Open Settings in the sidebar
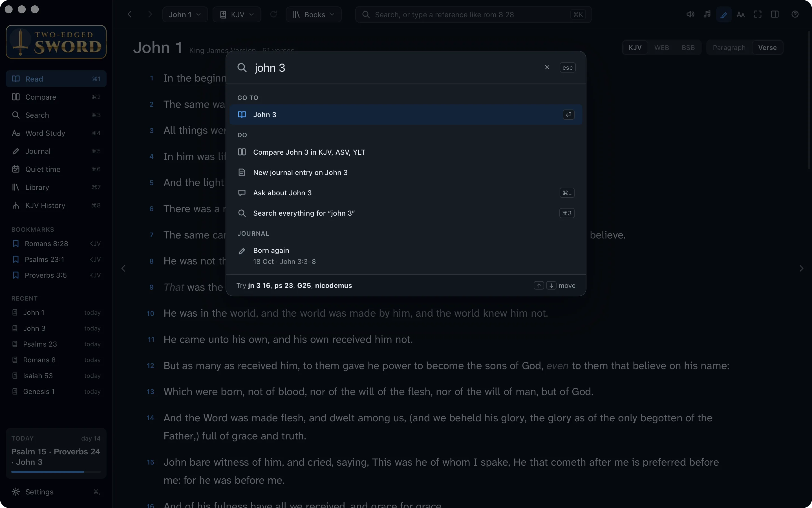The height and width of the screenshot is (508, 812). [x=56, y=492]
